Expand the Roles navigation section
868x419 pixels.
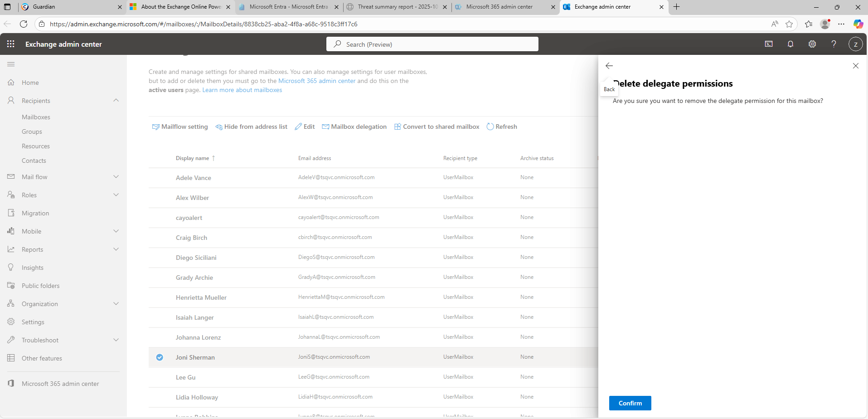click(116, 195)
